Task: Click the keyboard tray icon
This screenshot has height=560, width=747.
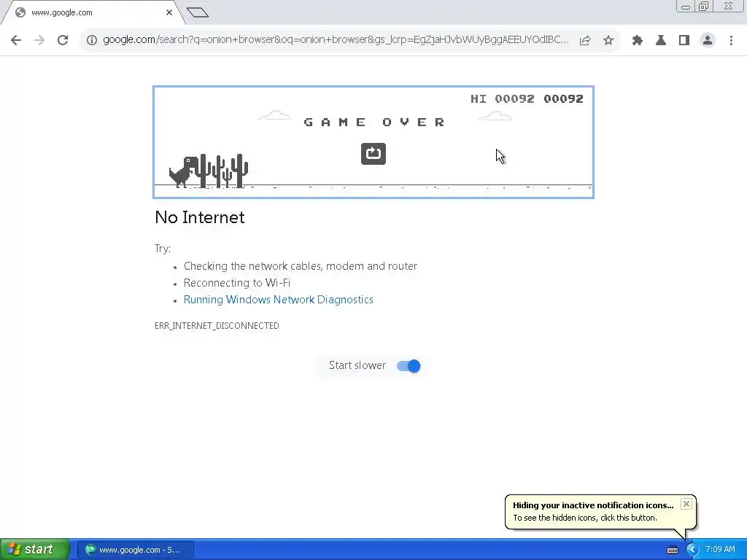Action: coord(672,550)
